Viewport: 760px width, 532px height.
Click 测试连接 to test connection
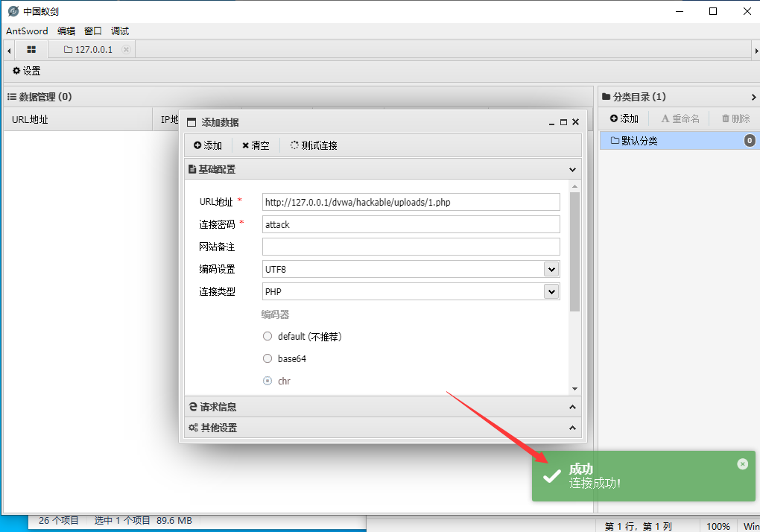314,145
